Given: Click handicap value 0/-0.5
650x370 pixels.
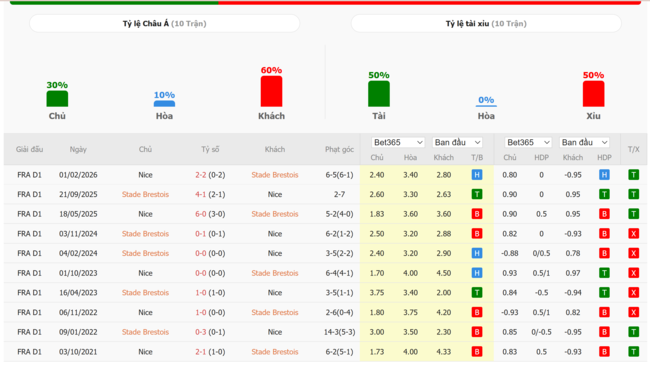Looking at the screenshot, I should 541,332.
